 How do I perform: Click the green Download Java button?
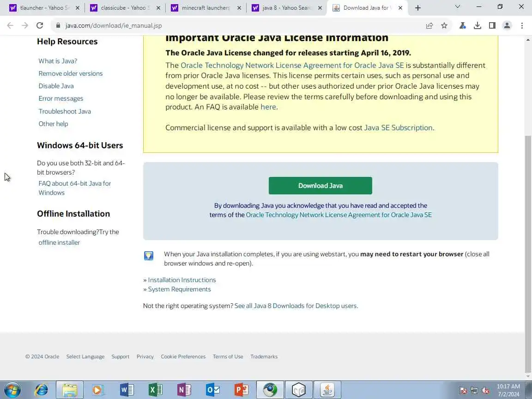[x=320, y=186]
